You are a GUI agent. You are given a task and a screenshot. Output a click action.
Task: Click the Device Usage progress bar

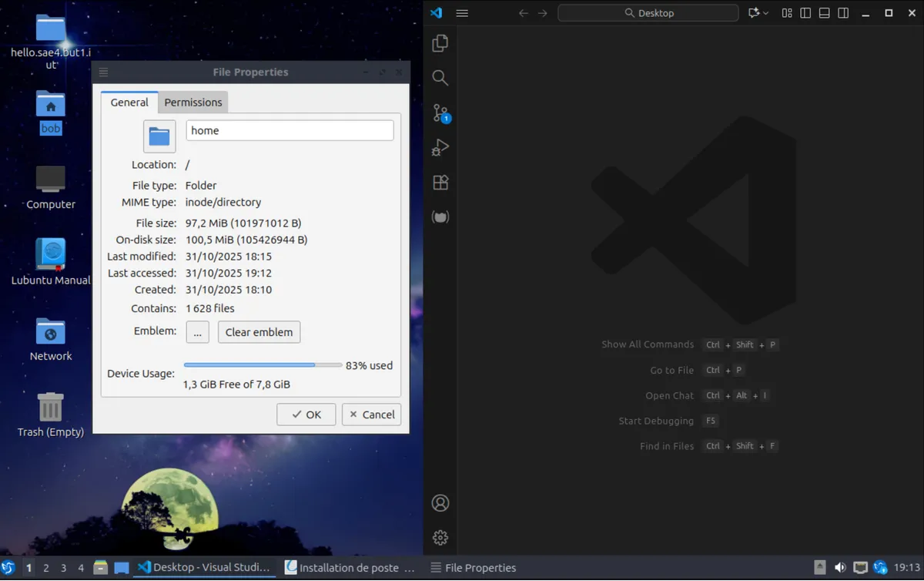(x=263, y=365)
